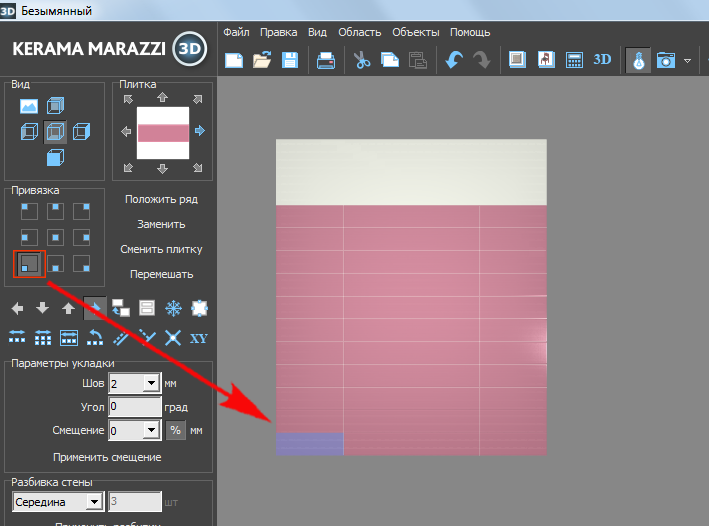
Task: Toggle the % offset unit button
Action: pyautogui.click(x=175, y=430)
